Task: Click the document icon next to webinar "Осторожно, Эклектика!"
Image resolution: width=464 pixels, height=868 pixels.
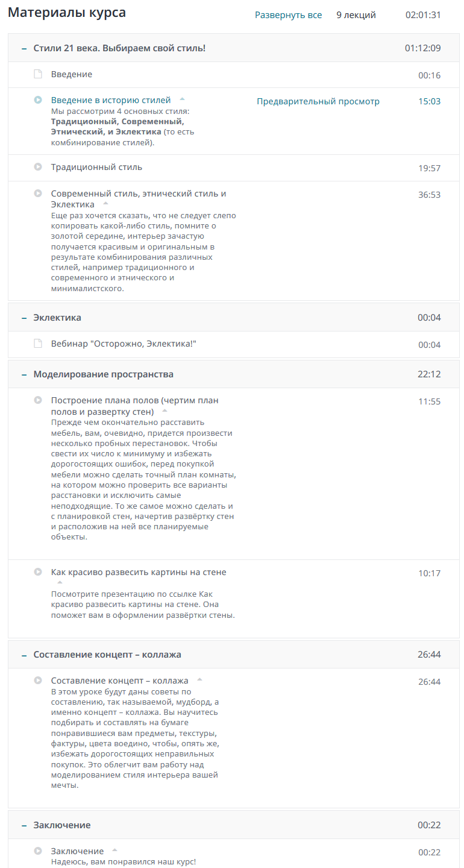Action: pos(37,344)
